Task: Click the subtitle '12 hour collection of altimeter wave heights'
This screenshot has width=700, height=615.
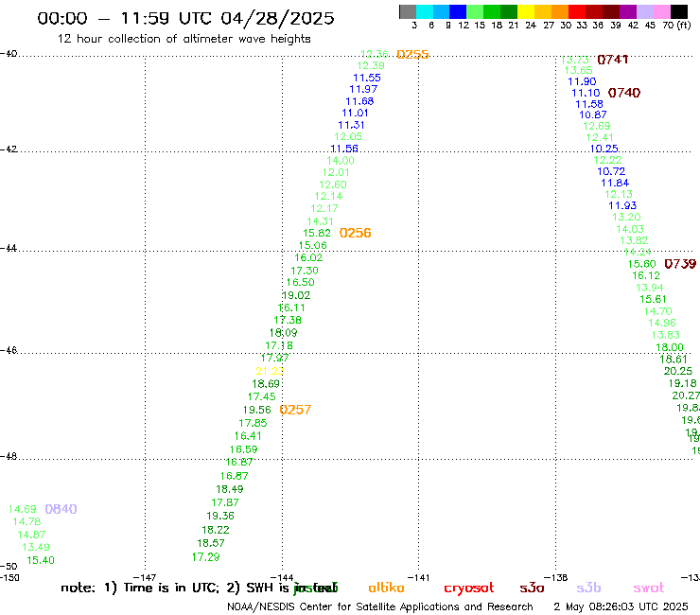Action: tap(184, 39)
